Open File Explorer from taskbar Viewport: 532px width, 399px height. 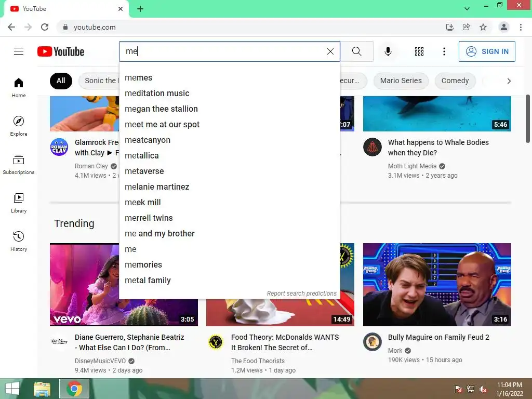pos(42,389)
